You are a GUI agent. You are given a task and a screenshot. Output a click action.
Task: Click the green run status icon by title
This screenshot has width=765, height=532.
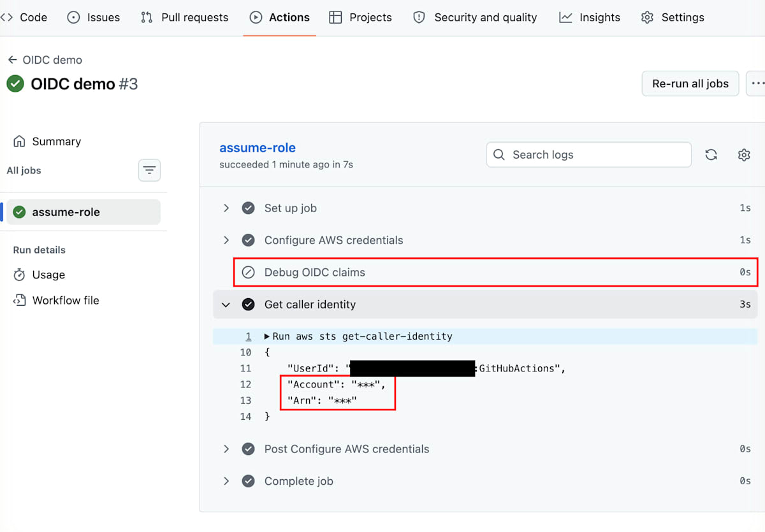pos(15,83)
